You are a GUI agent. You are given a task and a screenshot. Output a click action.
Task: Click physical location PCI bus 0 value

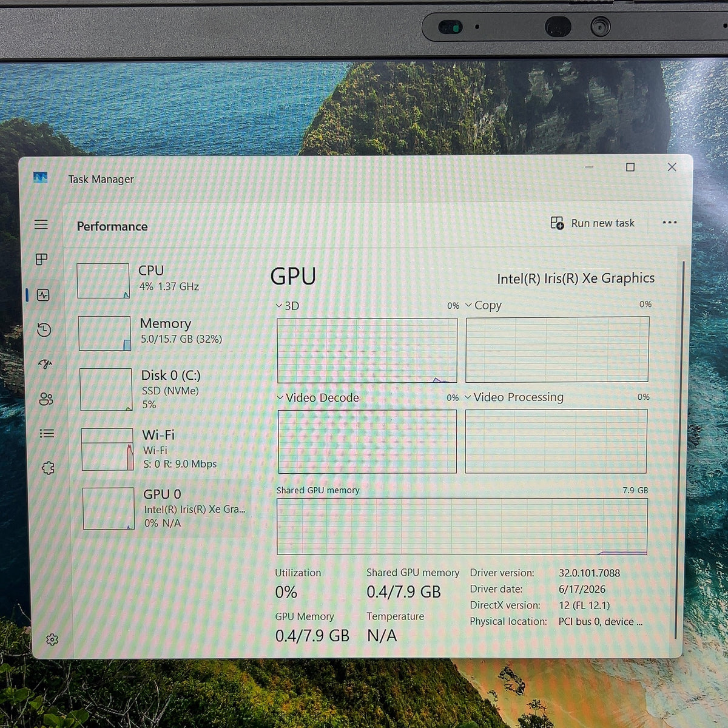(x=600, y=622)
